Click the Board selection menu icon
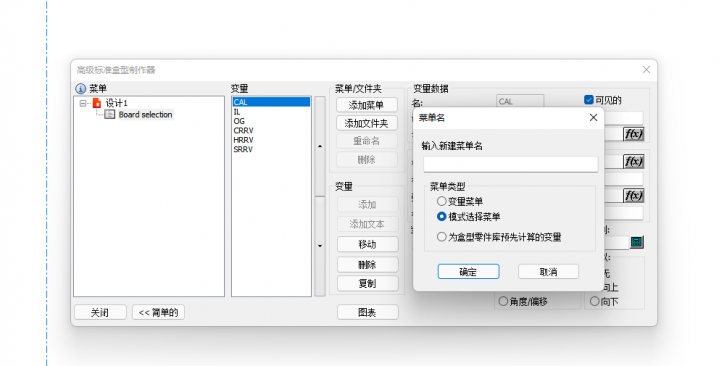The height and width of the screenshot is (366, 719). point(110,115)
